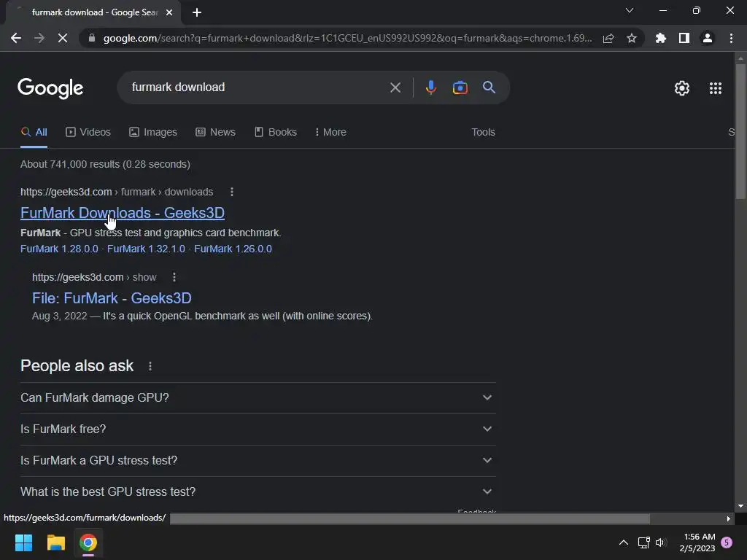Image resolution: width=747 pixels, height=560 pixels.
Task: Open Chrome's three-dot menu
Action: [731, 38]
